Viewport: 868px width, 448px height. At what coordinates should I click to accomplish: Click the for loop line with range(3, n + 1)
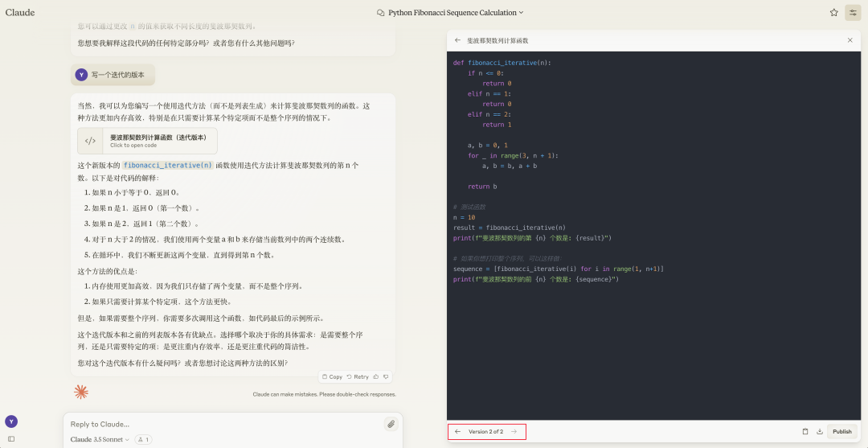tap(513, 155)
